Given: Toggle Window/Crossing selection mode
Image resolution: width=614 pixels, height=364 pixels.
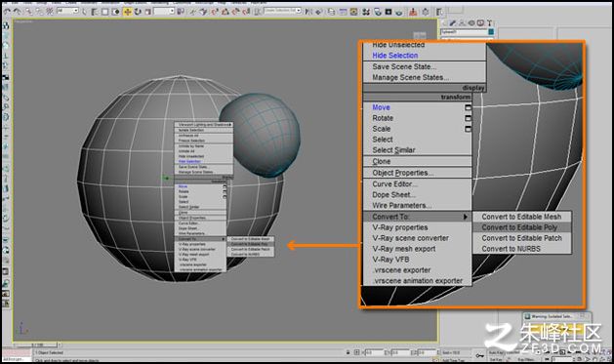Looking at the screenshot, I should (116, 12).
